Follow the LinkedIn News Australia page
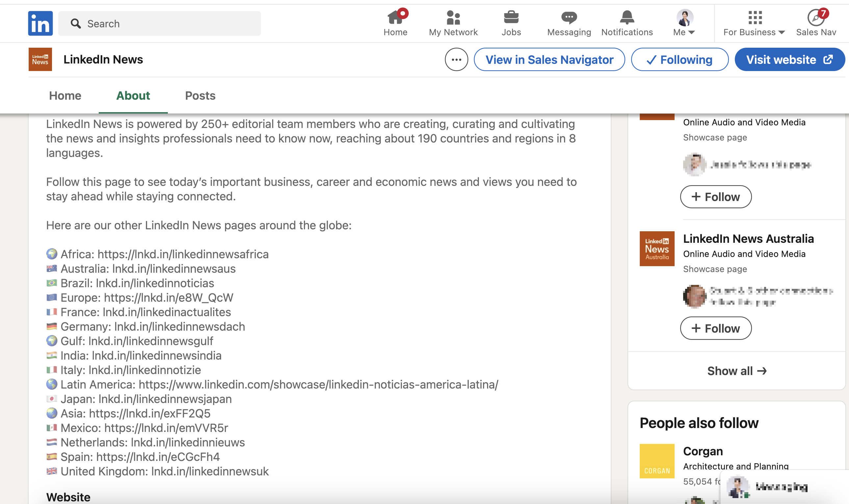The width and height of the screenshot is (849, 504). point(715,328)
